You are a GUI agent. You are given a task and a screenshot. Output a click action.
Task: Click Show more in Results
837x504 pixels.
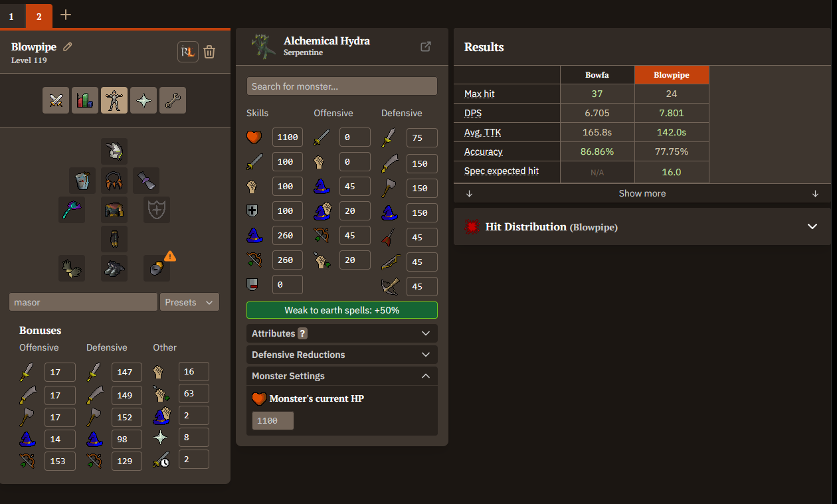point(642,193)
